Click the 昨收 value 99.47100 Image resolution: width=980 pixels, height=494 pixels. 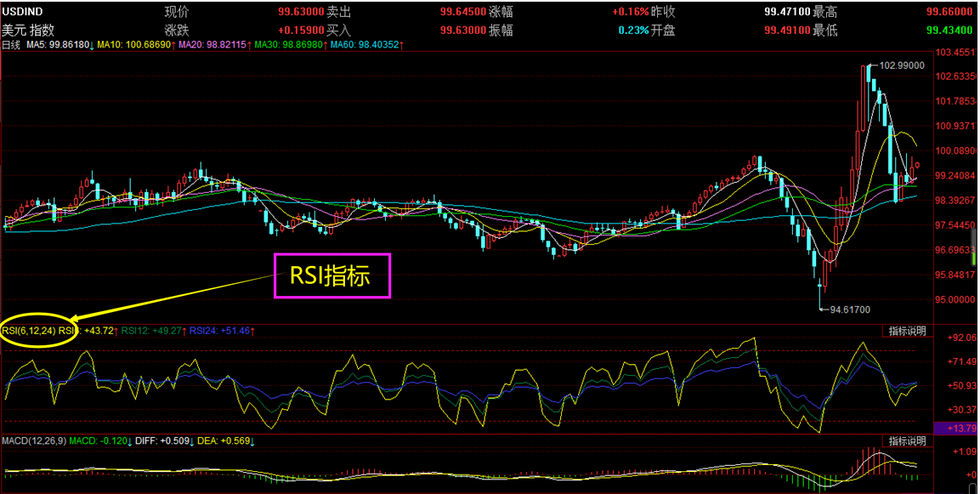tap(788, 12)
